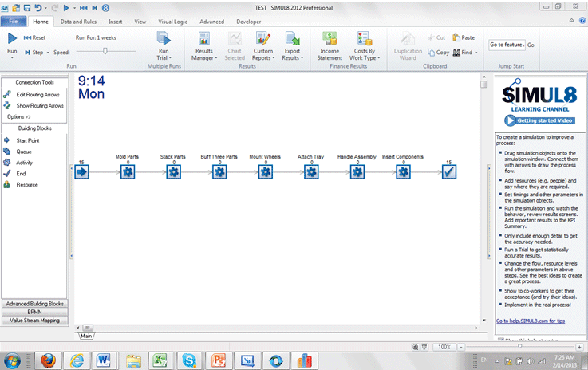Open the Advanced tab

pos(212,22)
